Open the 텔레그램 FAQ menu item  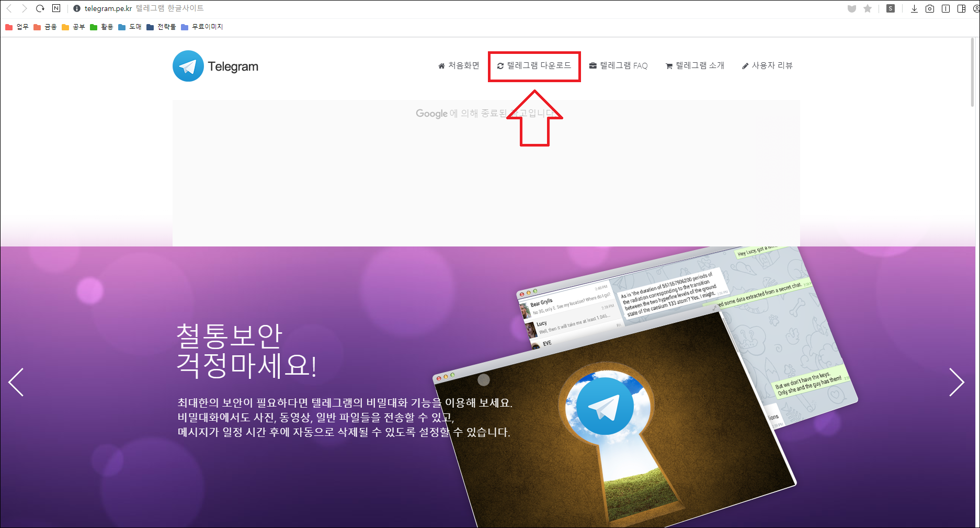[x=618, y=65]
